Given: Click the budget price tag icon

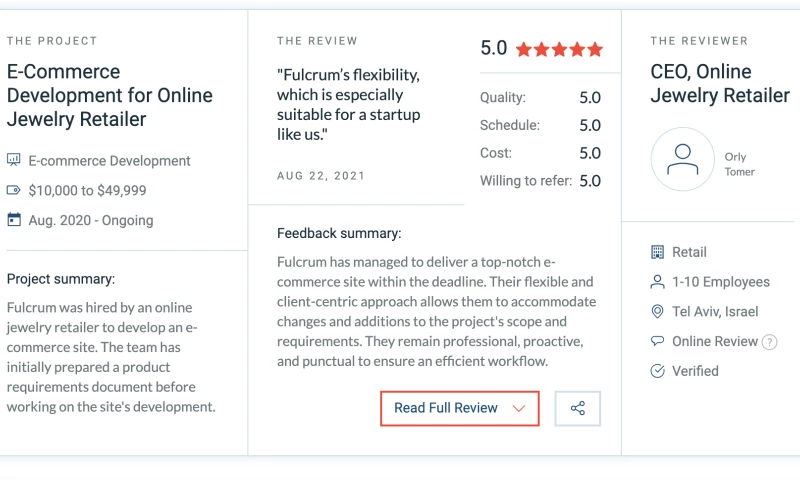Looking at the screenshot, I should point(14,190).
